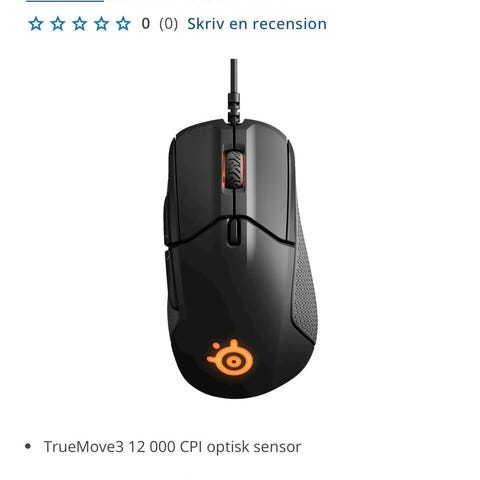Image resolution: width=480 pixels, height=480 pixels.
Task: Click the blue underlined tab indicator at top
Action: [x=65, y=1]
